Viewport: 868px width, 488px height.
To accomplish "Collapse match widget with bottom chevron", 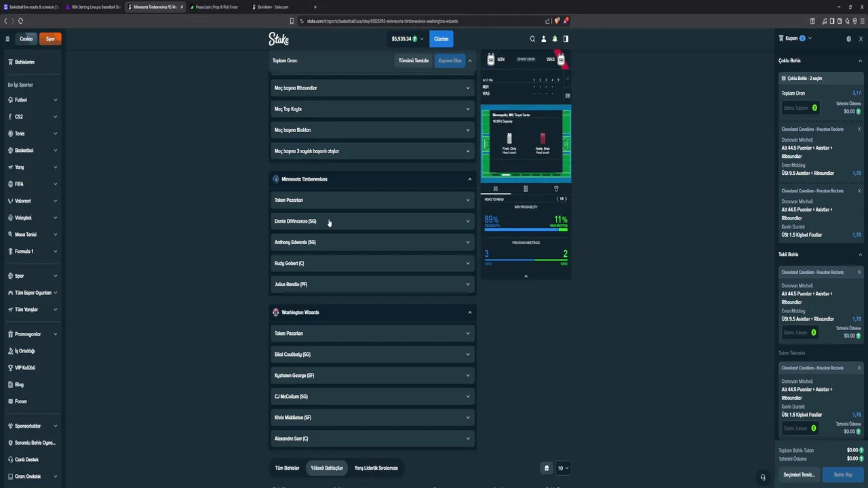I will click(x=526, y=276).
